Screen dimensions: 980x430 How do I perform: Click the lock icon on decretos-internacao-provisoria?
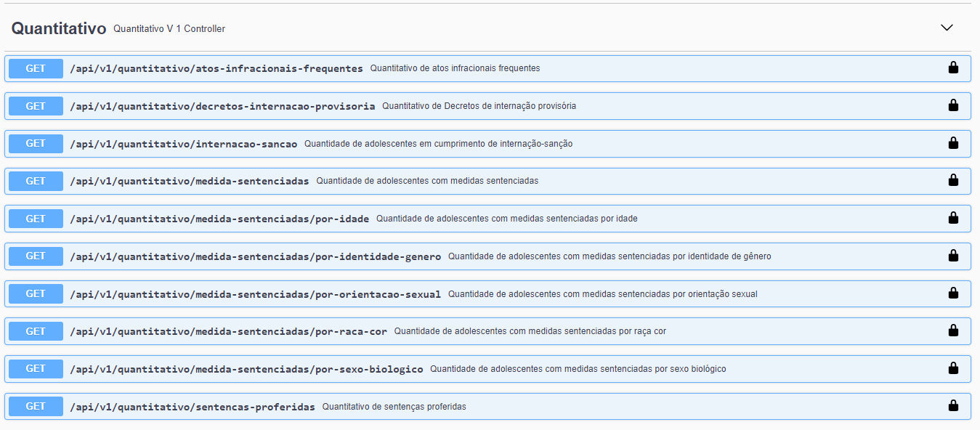(x=953, y=106)
